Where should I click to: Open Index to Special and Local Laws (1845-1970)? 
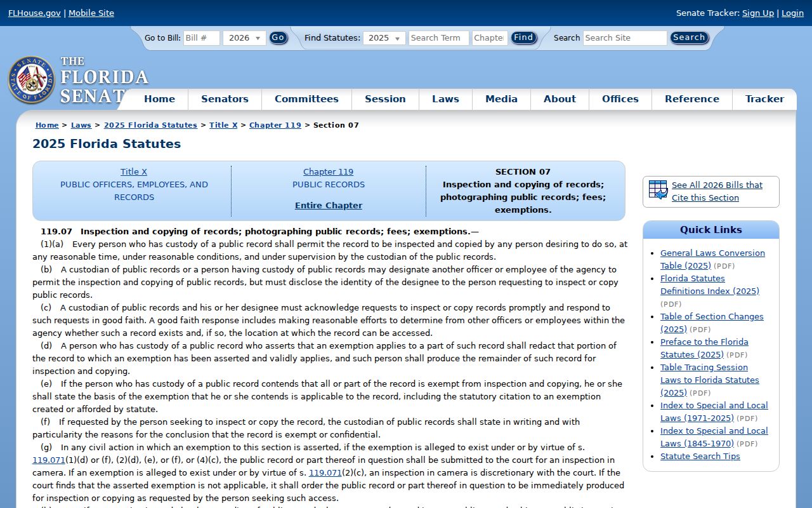[x=714, y=437]
